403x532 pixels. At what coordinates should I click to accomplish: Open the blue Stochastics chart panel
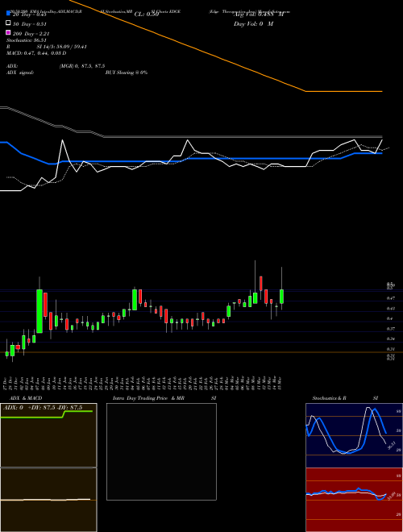tap(354, 435)
